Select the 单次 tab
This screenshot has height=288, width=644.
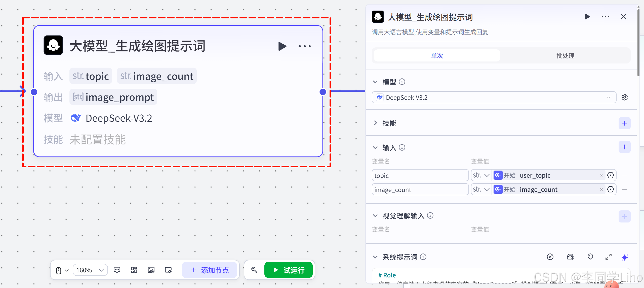[x=437, y=56]
